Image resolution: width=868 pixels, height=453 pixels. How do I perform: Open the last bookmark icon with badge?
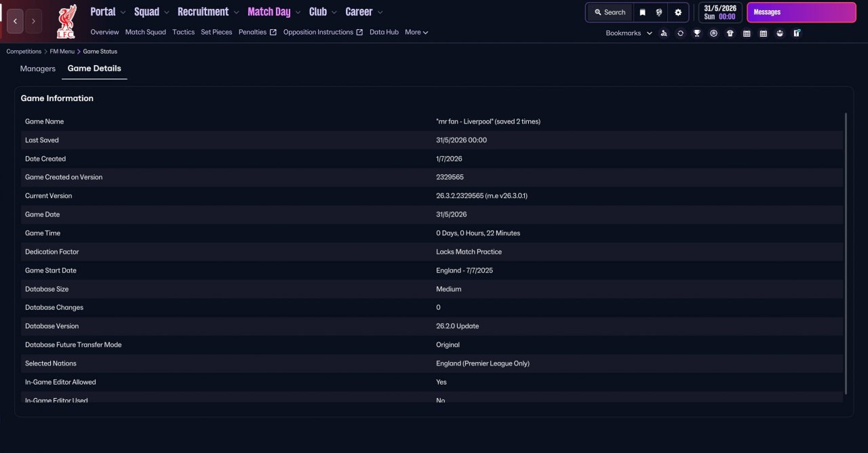point(797,33)
